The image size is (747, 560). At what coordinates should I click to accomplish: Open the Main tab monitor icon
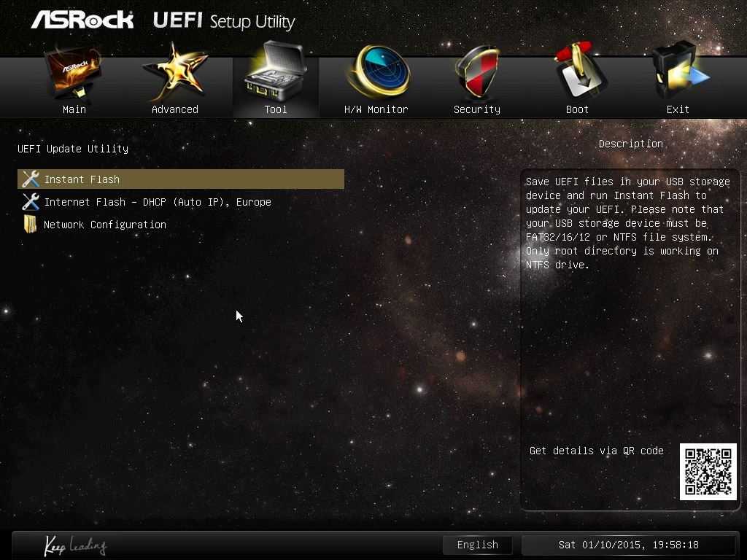(x=74, y=71)
